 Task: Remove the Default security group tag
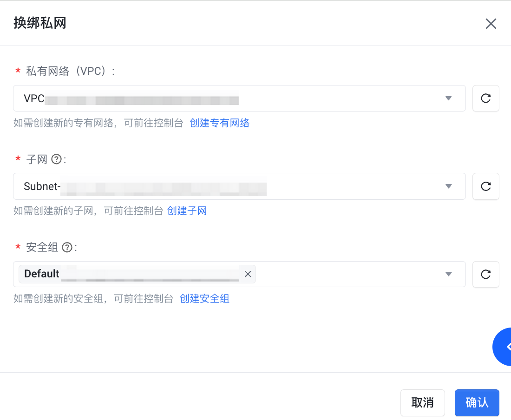click(248, 274)
